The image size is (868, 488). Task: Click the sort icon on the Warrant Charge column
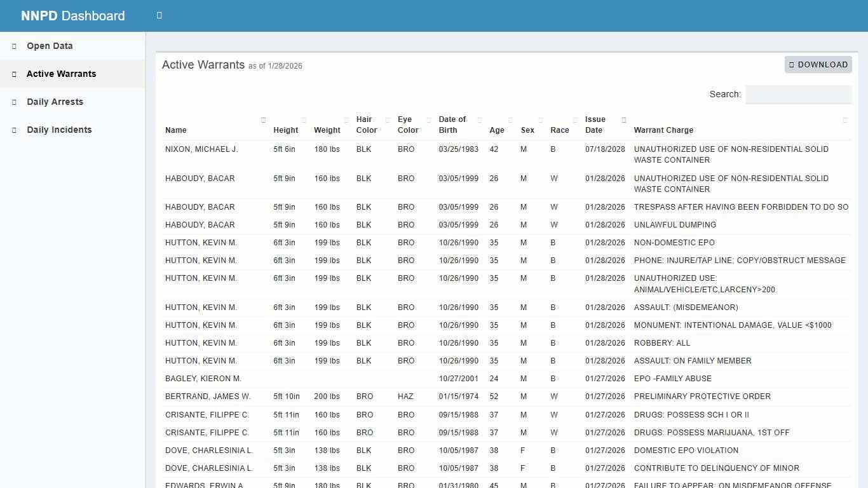click(845, 119)
